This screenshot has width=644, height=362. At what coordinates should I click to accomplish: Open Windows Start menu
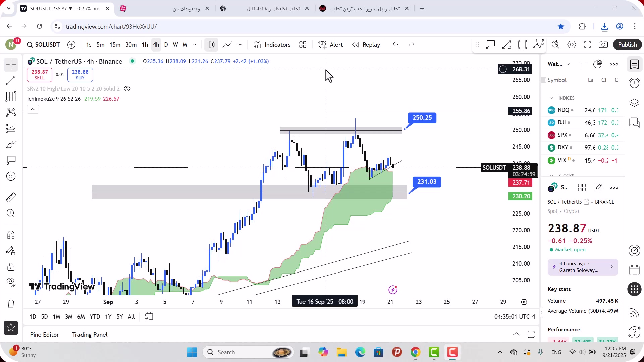(x=192, y=352)
